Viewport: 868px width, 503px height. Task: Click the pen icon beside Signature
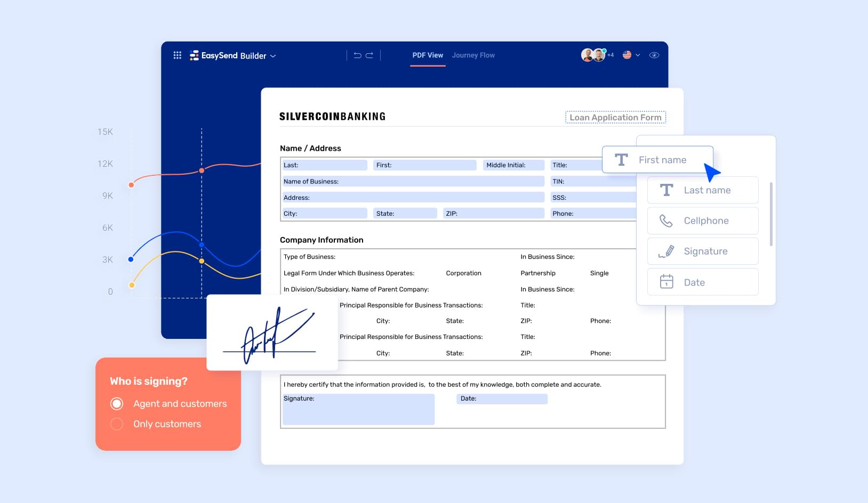(666, 251)
